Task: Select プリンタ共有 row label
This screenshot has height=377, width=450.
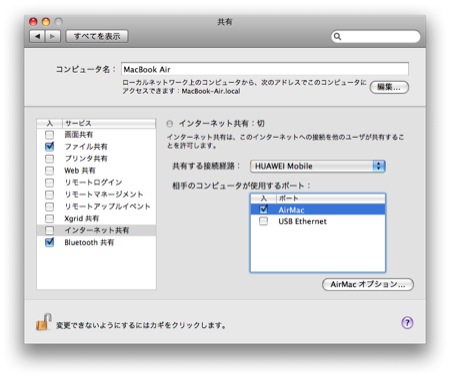Action: point(86,159)
